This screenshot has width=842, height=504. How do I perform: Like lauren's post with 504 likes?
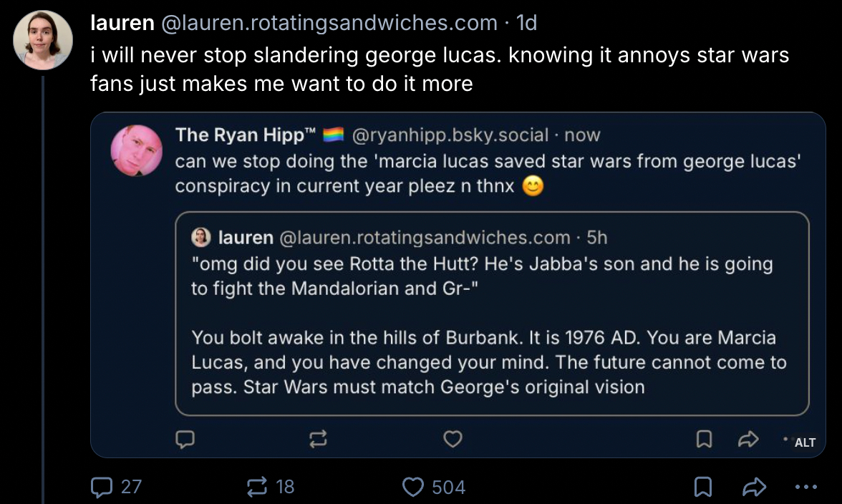tap(412, 488)
